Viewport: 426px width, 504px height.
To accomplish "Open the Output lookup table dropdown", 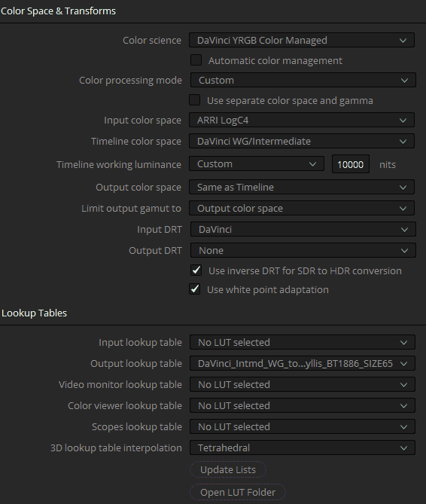I will coord(302,364).
